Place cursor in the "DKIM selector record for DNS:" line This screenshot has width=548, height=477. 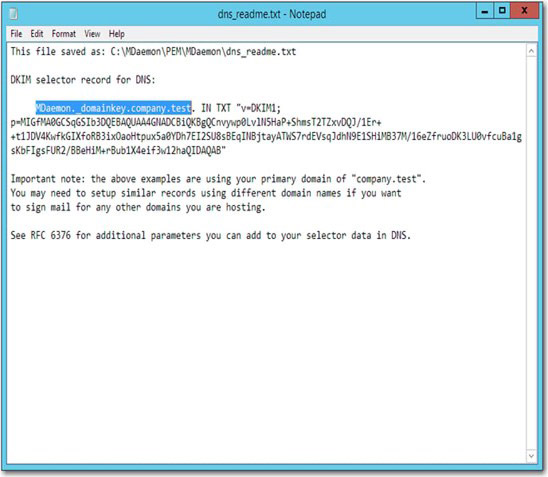83,80
